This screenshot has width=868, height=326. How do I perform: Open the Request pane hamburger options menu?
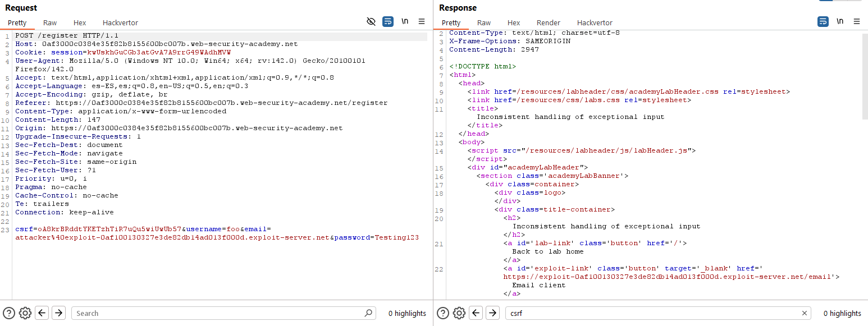pyautogui.click(x=422, y=22)
